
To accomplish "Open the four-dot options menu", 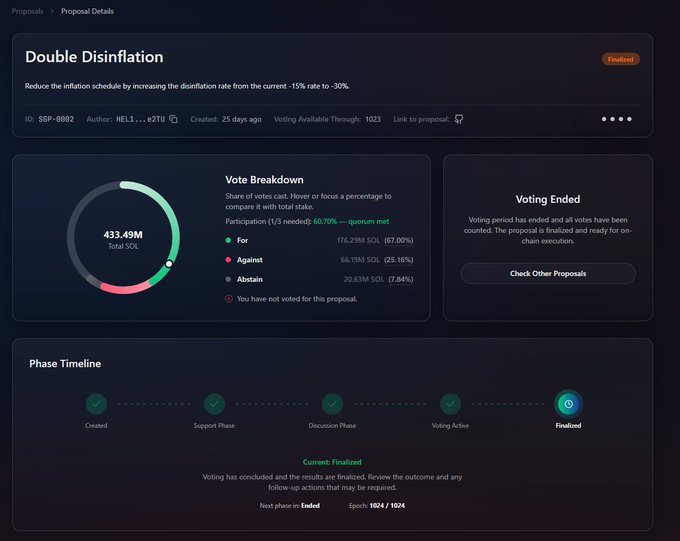I will [x=616, y=119].
